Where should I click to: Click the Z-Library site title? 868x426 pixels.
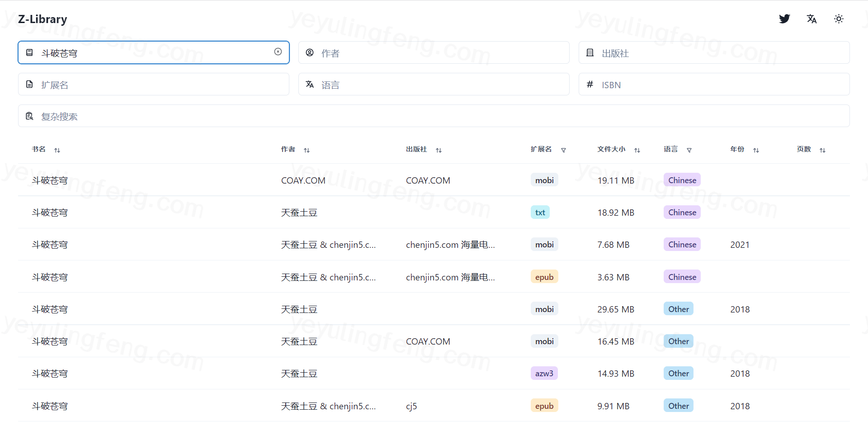point(42,19)
